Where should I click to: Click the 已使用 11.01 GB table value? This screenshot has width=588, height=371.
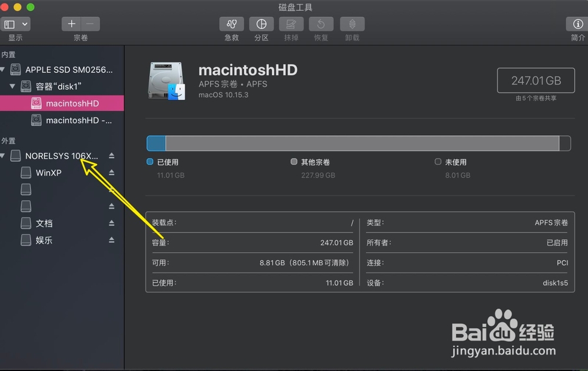click(339, 283)
